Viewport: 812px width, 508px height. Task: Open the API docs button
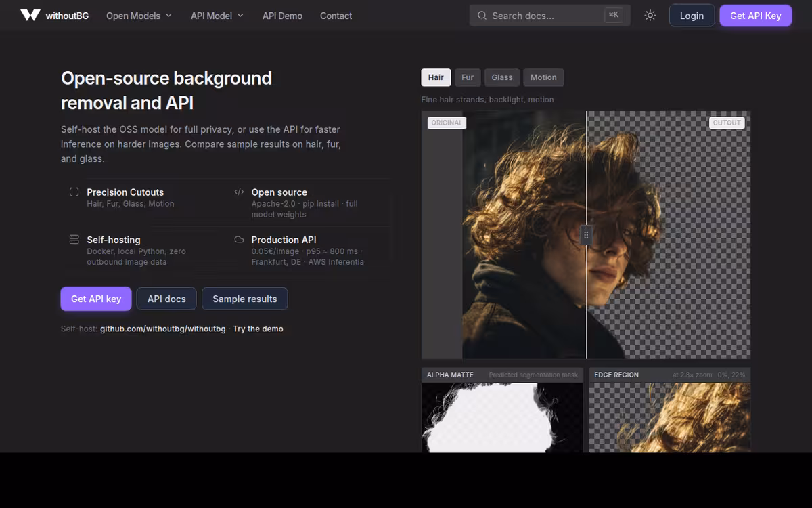pyautogui.click(x=166, y=299)
